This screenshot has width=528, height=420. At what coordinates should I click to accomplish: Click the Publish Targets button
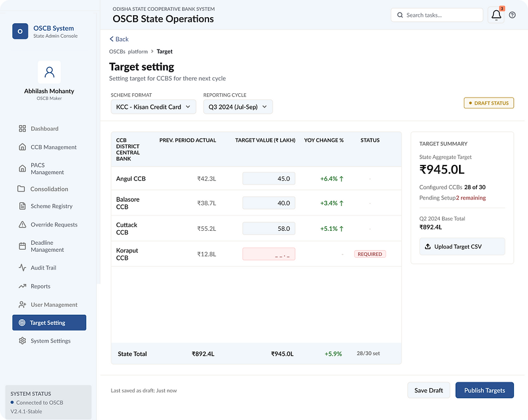click(484, 390)
